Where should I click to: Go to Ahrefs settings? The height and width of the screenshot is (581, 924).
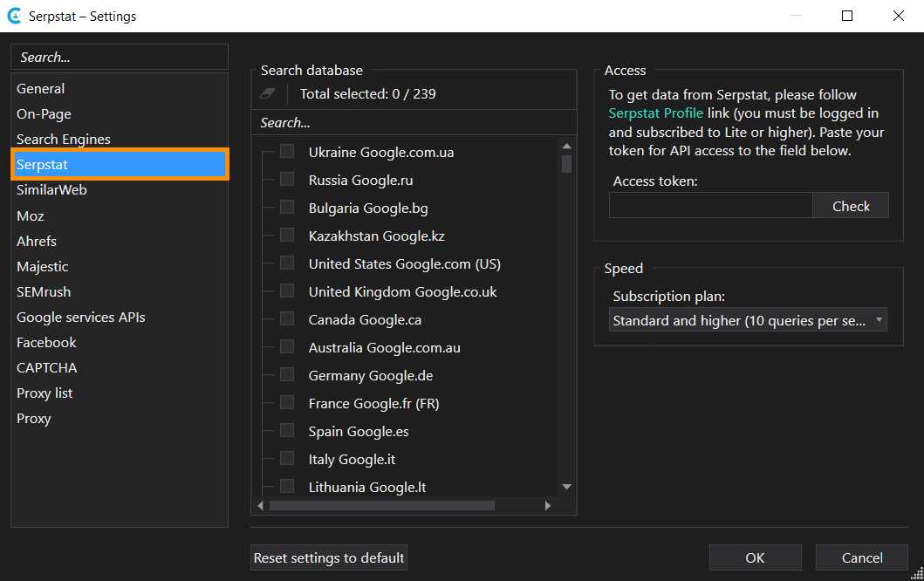click(119, 241)
